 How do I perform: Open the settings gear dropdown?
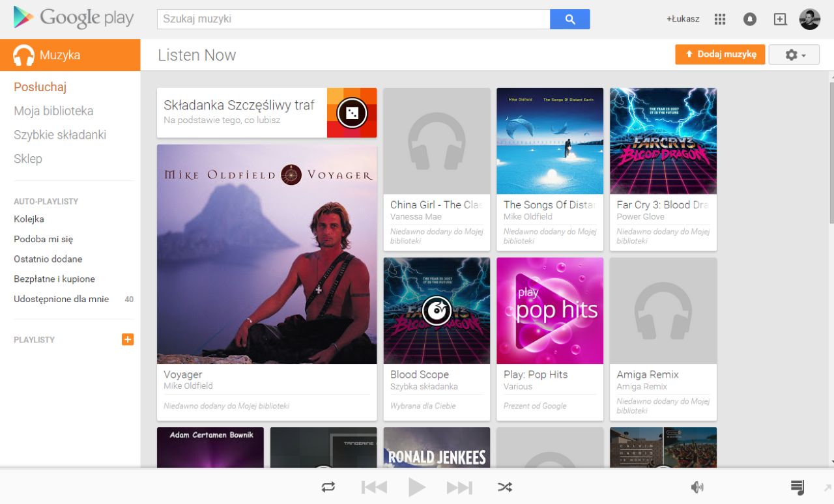[x=794, y=55]
